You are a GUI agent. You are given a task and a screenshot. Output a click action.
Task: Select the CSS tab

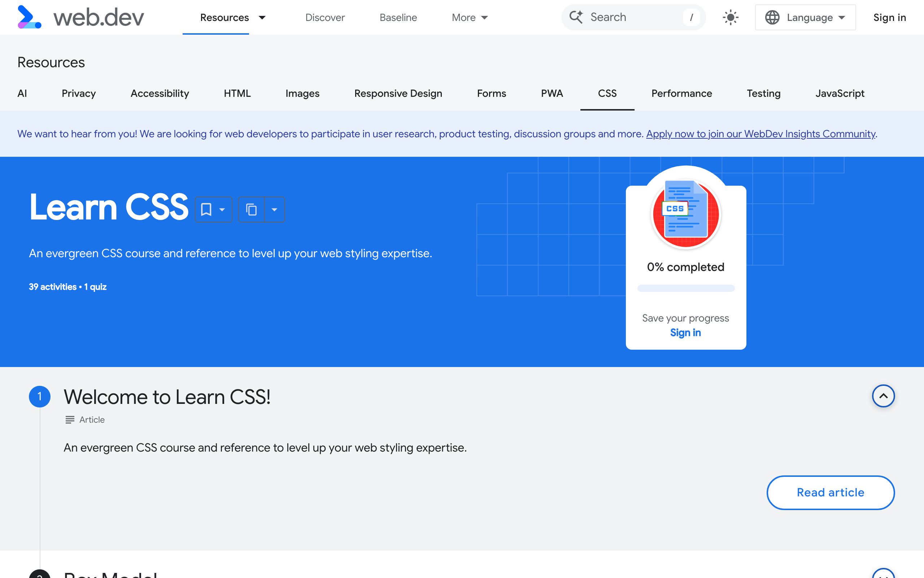(x=607, y=93)
